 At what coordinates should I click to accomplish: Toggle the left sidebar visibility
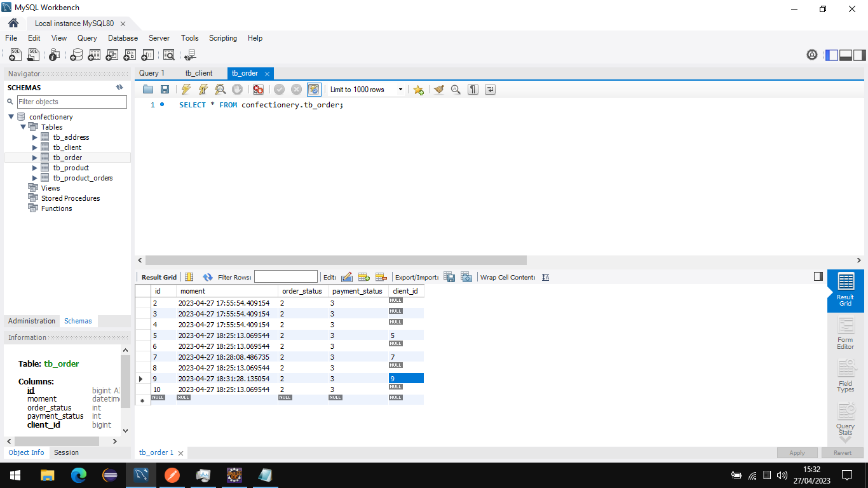pyautogui.click(x=832, y=55)
